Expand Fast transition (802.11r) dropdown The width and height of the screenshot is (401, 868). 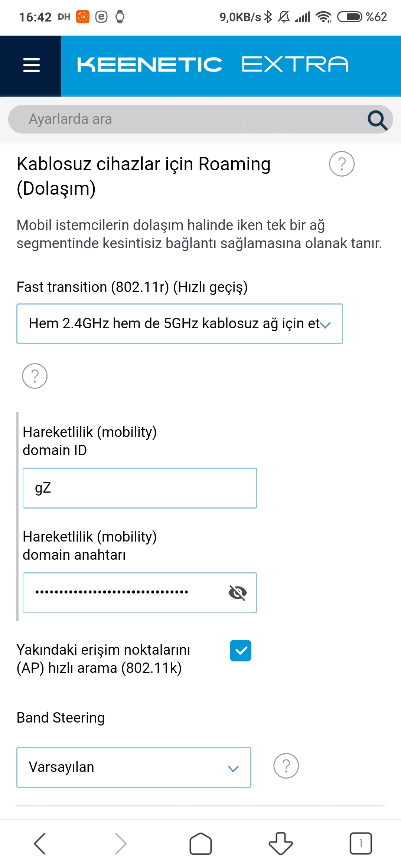[180, 324]
